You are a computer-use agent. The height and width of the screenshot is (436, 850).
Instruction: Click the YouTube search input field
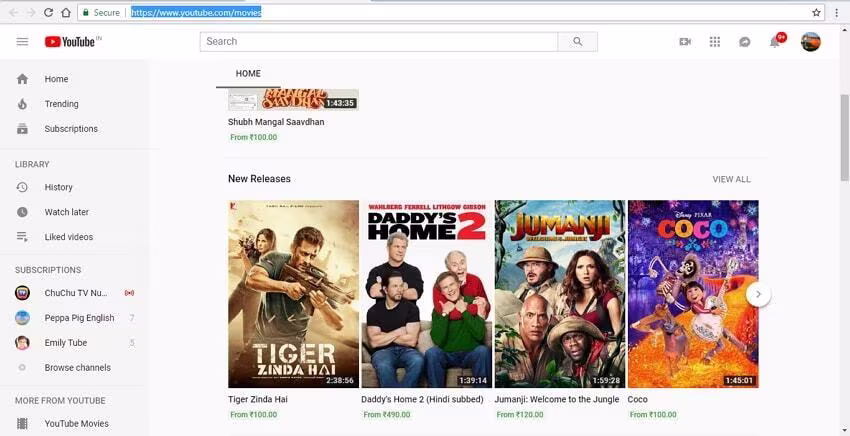point(379,42)
